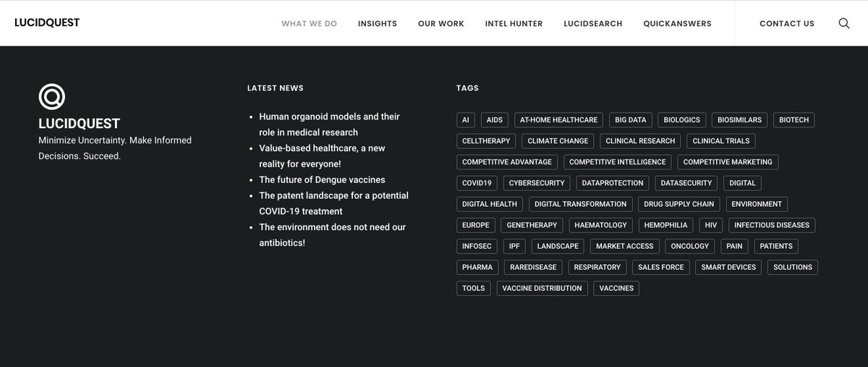Screen dimensions: 868x367
Task: Filter by At-Home Healthcare tag
Action: point(558,119)
